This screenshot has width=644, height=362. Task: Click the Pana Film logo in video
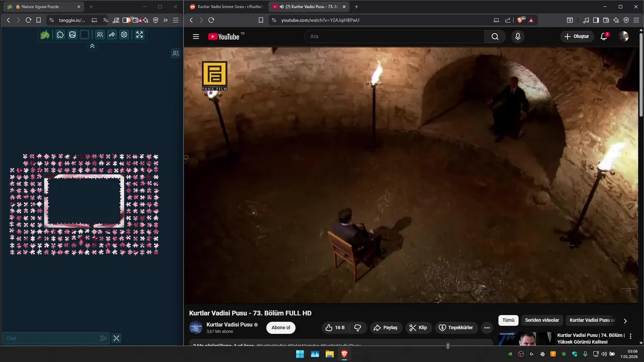(215, 76)
